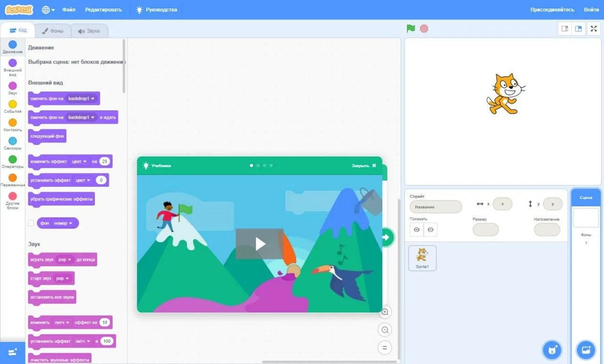Open the backdrop1 dropdown in сменить фон на

pos(82,98)
